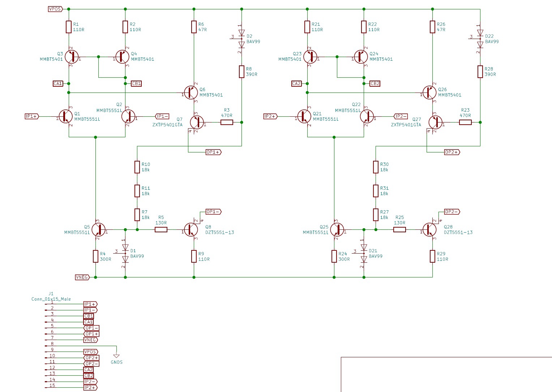Select the CB1 label beside Q4's collector
The width and height of the screenshot is (552, 392).
click(x=136, y=83)
